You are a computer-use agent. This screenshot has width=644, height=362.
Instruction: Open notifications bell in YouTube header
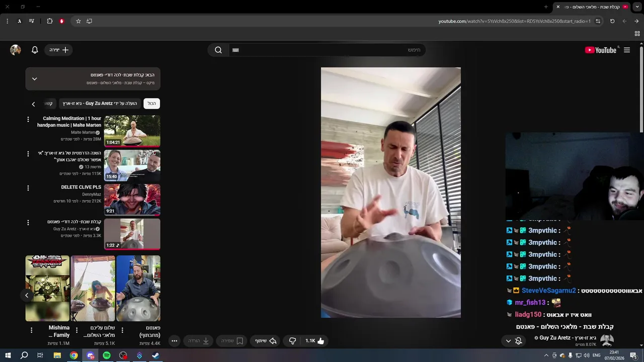(35, 50)
